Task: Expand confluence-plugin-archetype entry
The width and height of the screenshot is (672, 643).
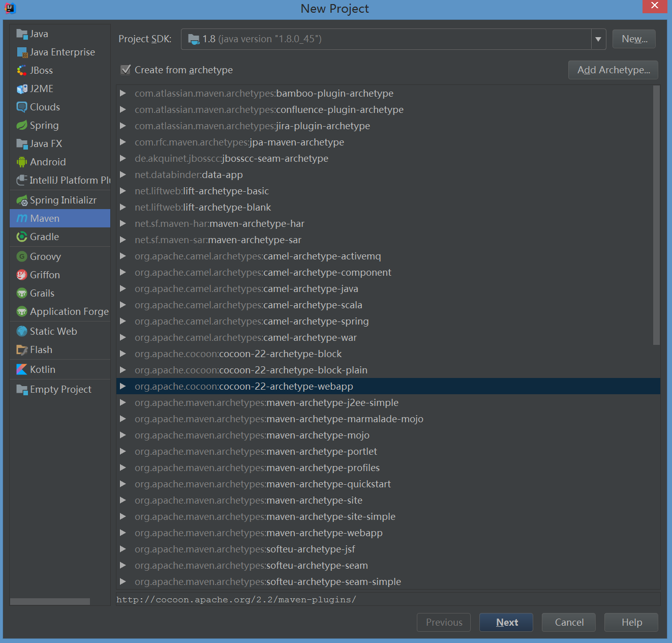Action: (x=123, y=109)
